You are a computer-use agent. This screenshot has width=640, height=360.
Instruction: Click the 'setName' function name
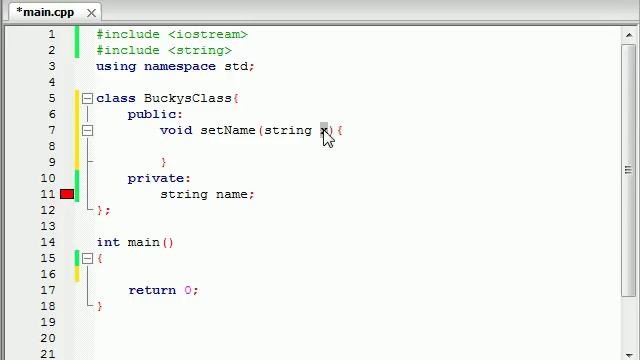(x=228, y=131)
